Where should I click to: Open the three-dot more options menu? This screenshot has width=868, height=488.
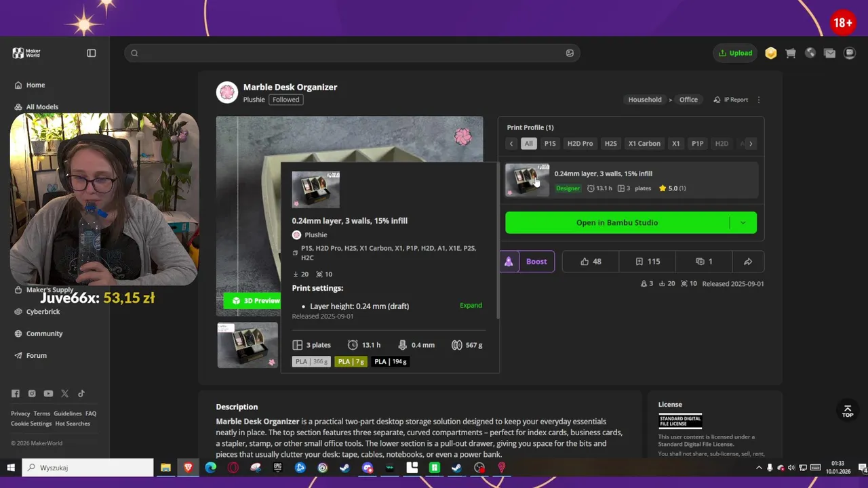(x=759, y=100)
